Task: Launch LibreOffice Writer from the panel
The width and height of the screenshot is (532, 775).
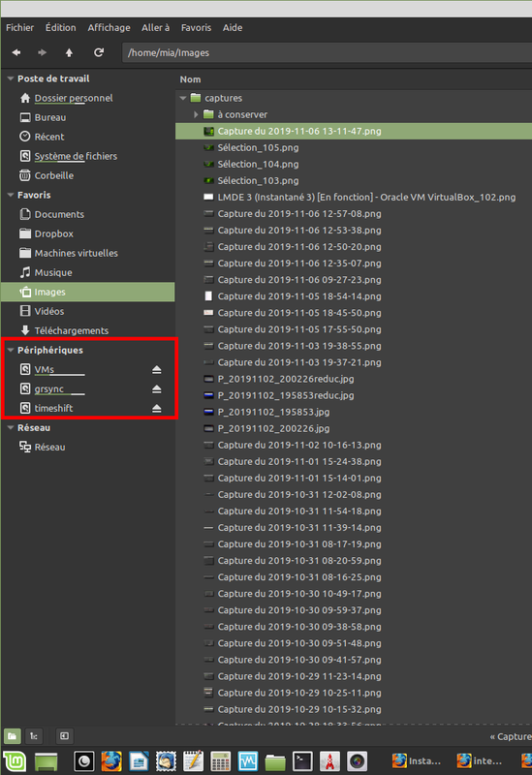Action: tap(139, 761)
